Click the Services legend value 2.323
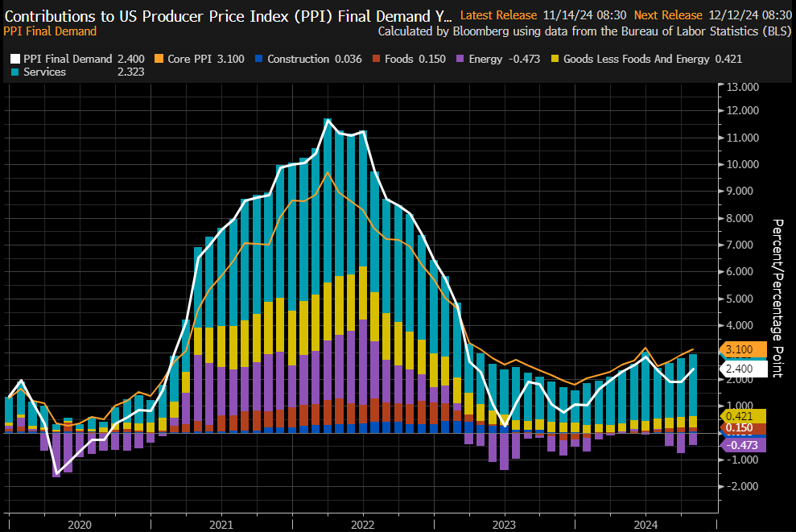The height and width of the screenshot is (532, 796). 131,72
